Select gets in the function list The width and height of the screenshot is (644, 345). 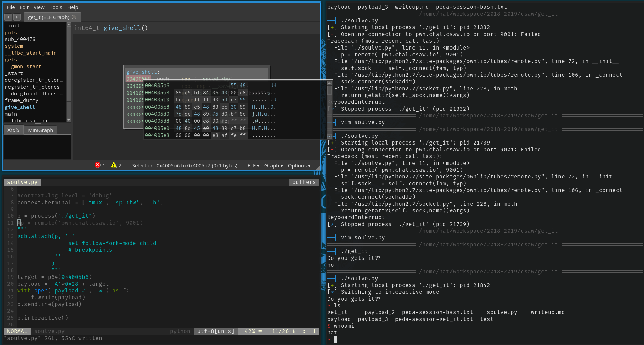[x=11, y=60]
